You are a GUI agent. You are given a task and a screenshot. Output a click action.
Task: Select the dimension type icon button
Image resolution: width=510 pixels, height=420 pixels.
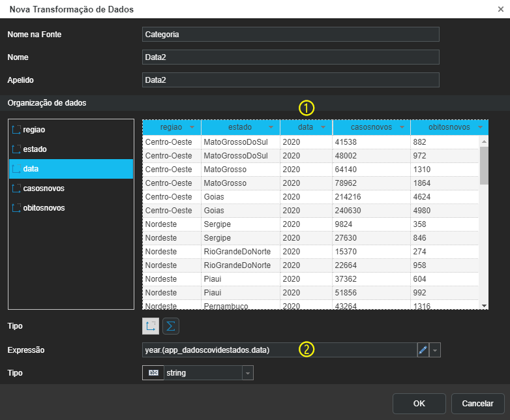pos(151,326)
